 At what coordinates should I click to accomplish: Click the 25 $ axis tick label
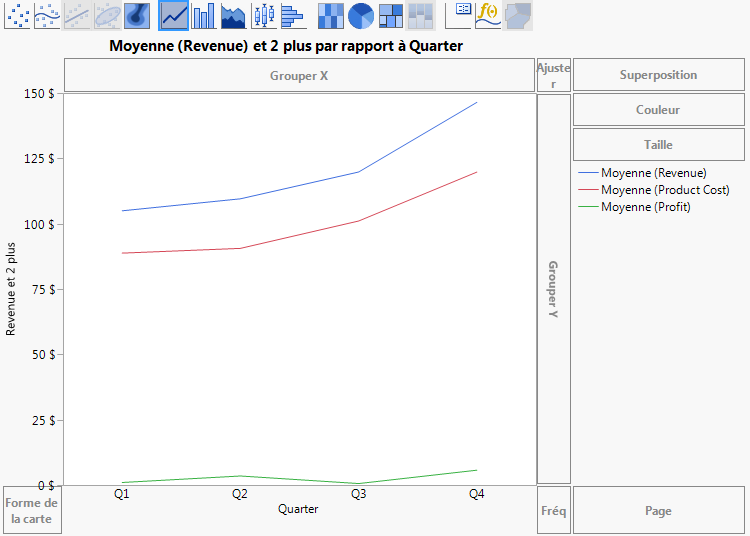coord(44,421)
